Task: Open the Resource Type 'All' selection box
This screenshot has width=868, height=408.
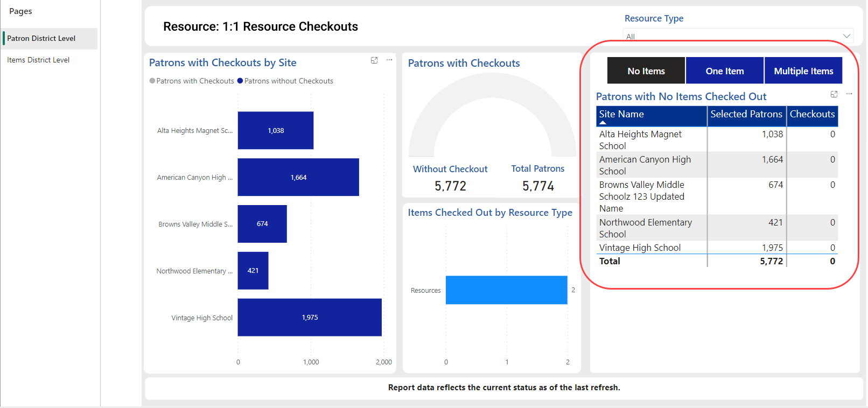Action: pos(732,36)
